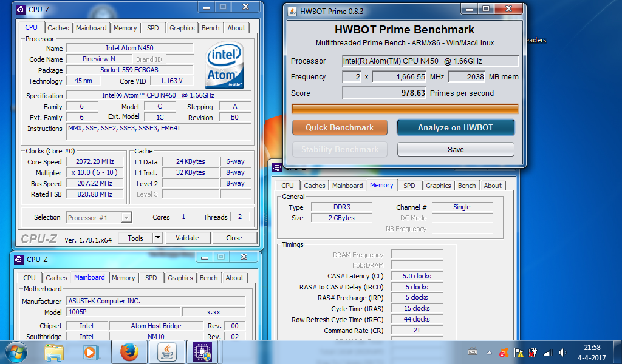This screenshot has height=364, width=622.
Task: Open touch keyboard tray icon
Action: 473,352
